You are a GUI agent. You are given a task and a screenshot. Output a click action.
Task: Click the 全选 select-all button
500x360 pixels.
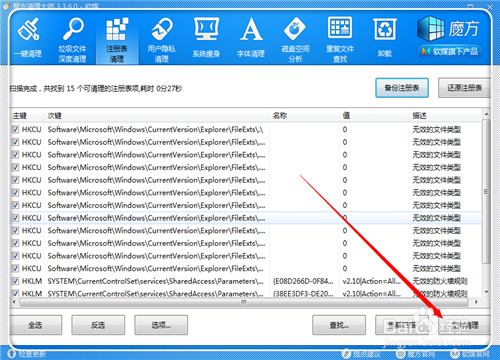point(36,325)
